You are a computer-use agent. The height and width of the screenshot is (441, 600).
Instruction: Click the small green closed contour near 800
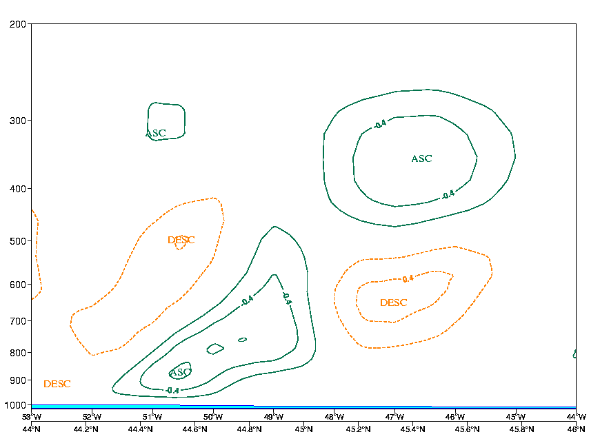coord(215,348)
